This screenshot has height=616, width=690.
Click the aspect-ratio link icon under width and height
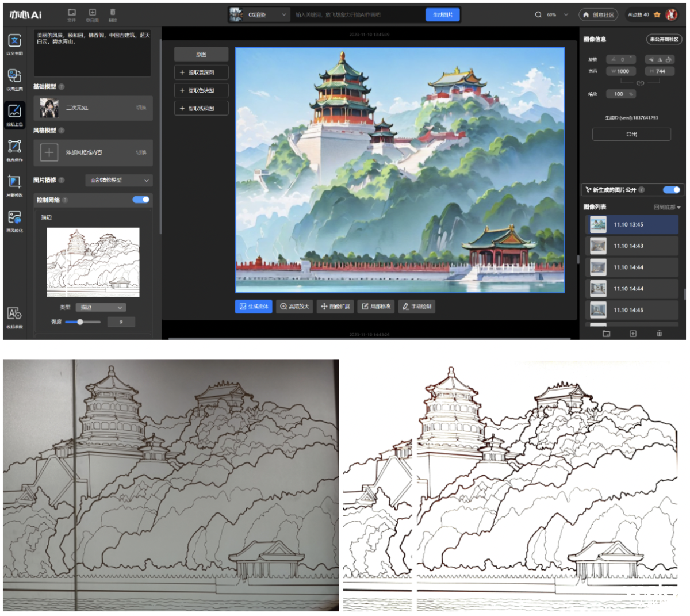point(640,83)
